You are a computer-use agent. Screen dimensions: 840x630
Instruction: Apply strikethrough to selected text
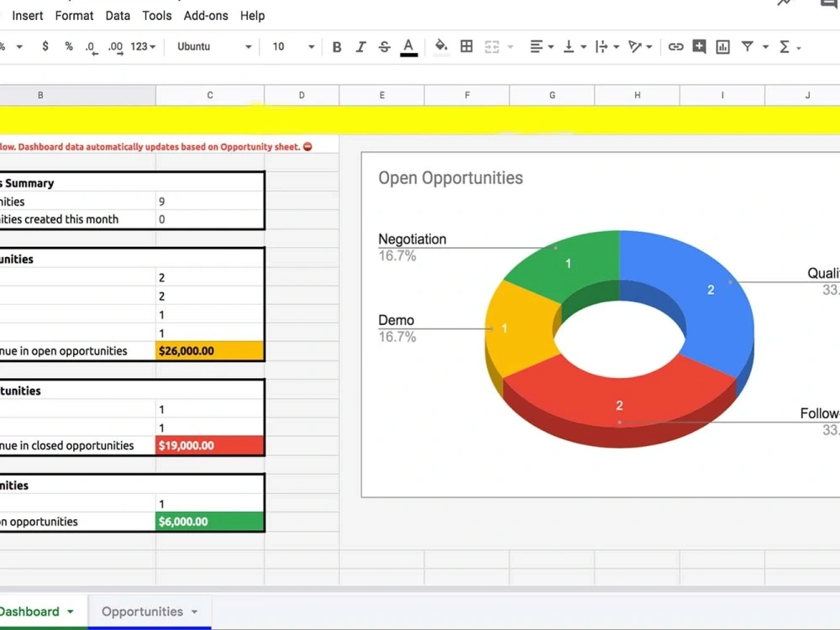point(384,46)
